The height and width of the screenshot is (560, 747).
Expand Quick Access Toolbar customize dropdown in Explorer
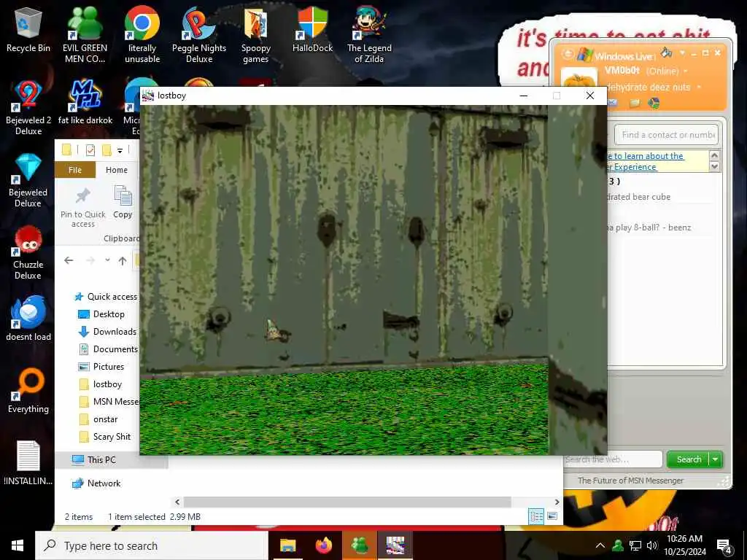point(120,151)
